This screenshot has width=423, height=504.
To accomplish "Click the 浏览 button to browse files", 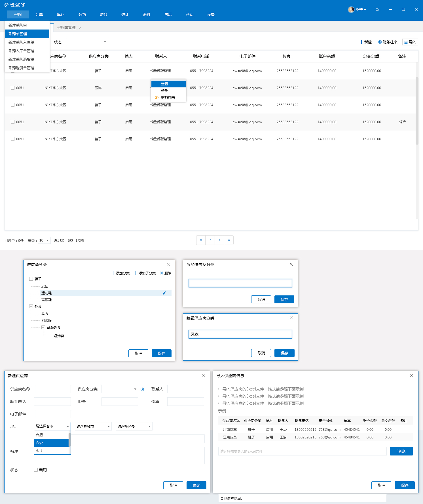I will tap(401, 451).
